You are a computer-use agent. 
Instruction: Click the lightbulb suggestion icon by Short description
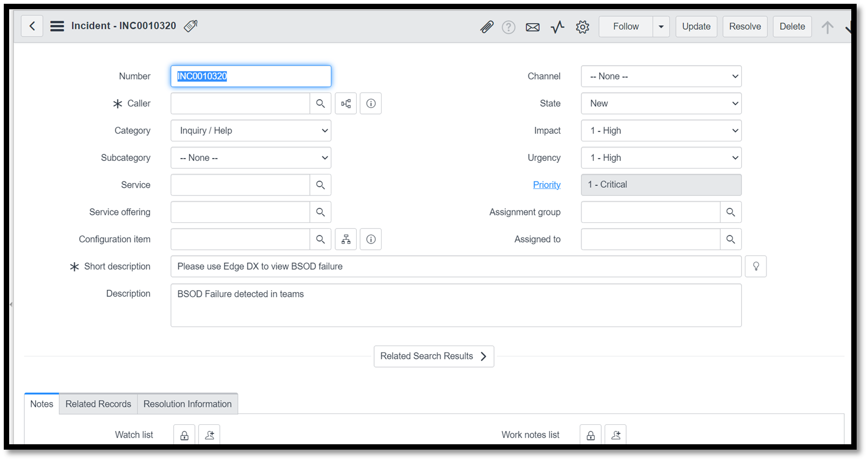point(756,267)
